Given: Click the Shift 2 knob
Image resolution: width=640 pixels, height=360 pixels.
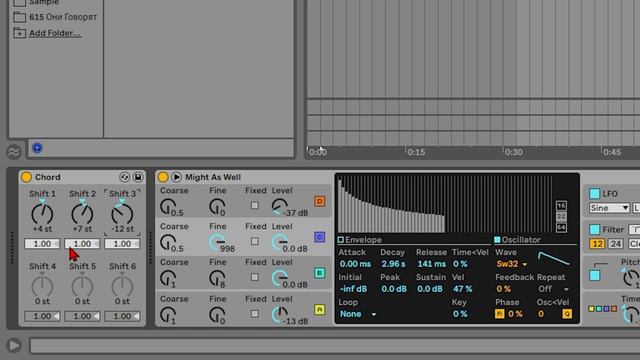Looking at the screenshot, I should 82,213.
